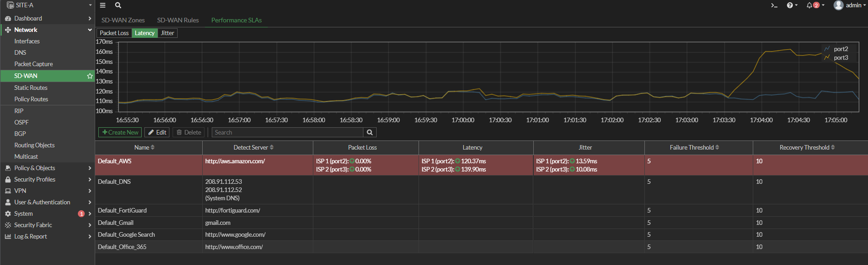The width and height of the screenshot is (868, 265).
Task: Open the notifications bell icon
Action: 815,5
